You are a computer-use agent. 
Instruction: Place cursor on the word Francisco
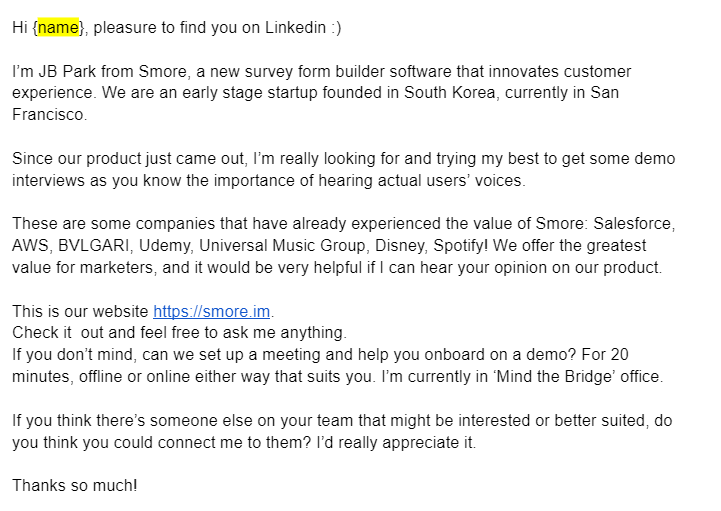coord(48,115)
